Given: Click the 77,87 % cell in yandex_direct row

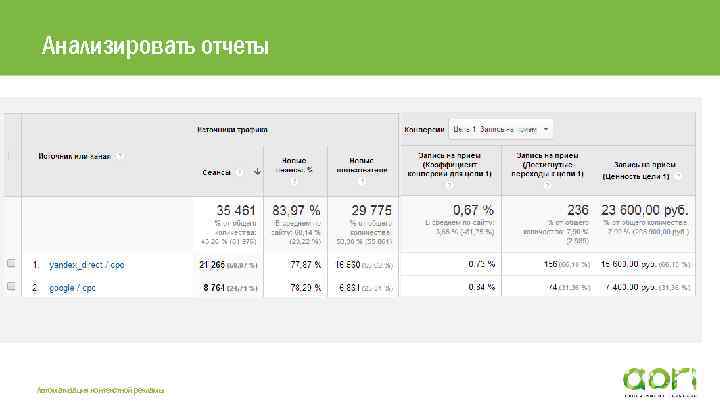Looking at the screenshot, I should click(305, 265).
